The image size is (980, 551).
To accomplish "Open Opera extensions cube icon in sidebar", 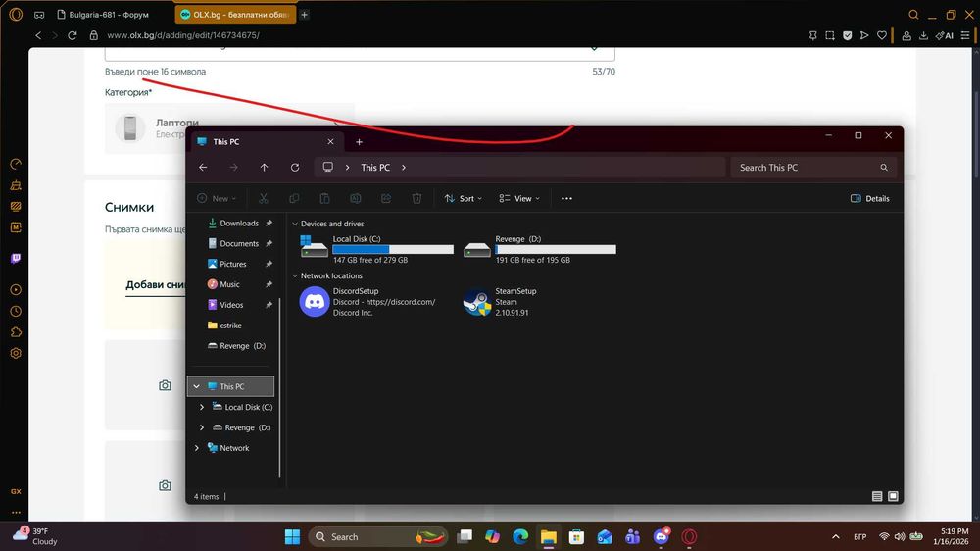I will point(16,332).
